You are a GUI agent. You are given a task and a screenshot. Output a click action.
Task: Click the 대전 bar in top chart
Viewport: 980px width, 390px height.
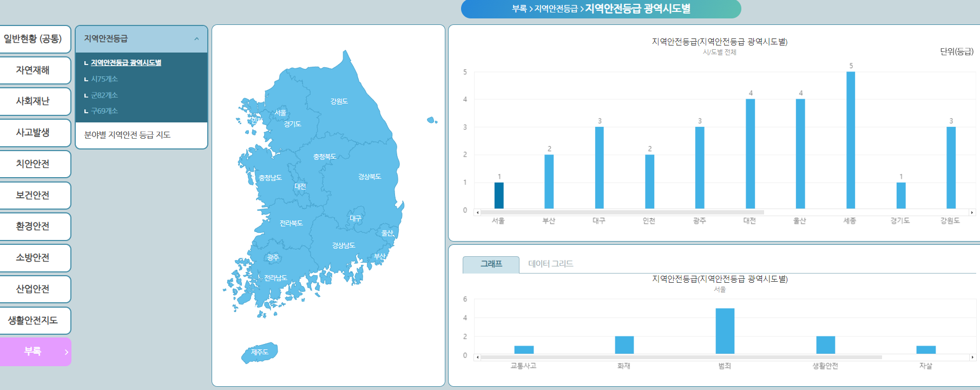coord(751,154)
